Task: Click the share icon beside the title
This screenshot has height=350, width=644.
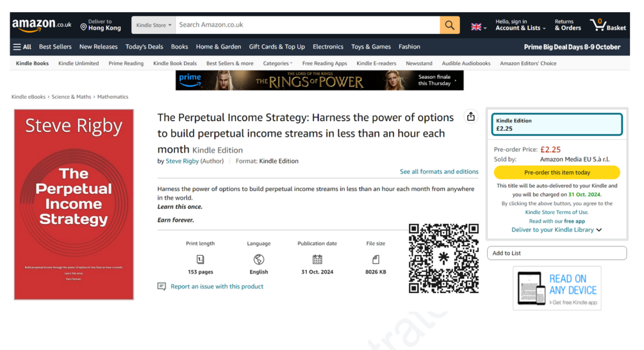Action: [471, 117]
